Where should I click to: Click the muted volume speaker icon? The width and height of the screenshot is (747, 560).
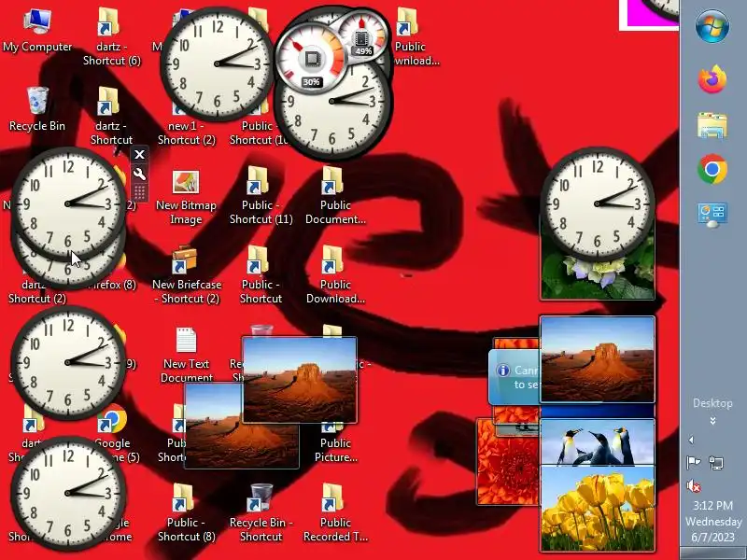[693, 485]
